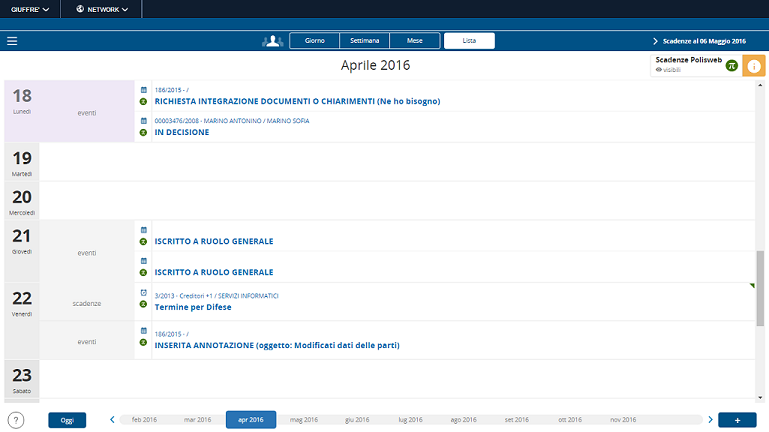Click the green Polisweb pi icon

[x=731, y=65]
